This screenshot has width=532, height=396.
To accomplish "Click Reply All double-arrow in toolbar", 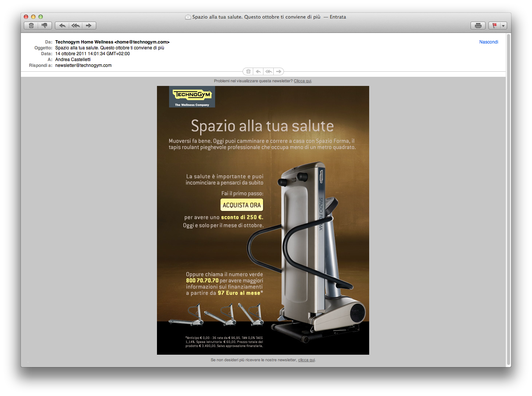I will (x=76, y=26).
